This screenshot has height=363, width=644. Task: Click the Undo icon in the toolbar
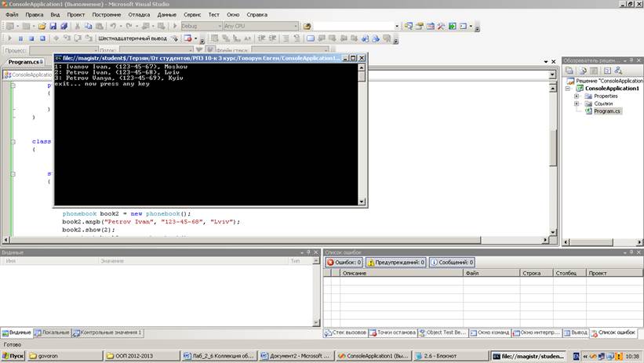pyautogui.click(x=115, y=26)
